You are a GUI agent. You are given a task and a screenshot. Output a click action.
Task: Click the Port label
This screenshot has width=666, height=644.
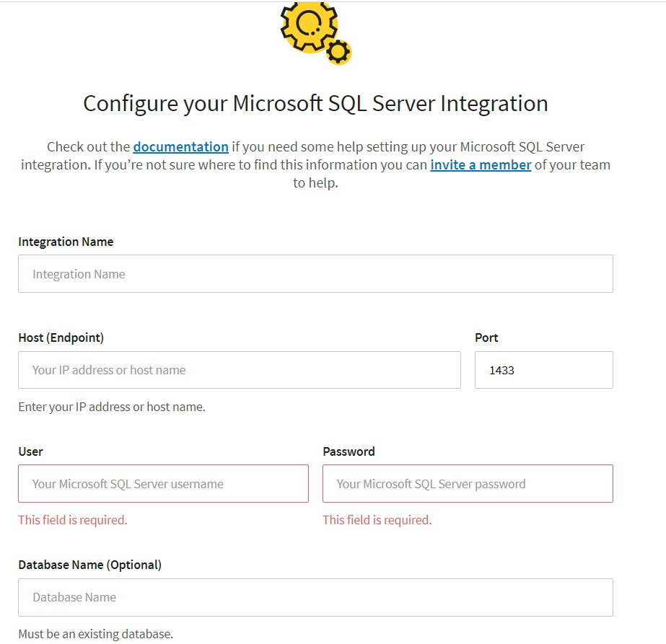(x=486, y=338)
